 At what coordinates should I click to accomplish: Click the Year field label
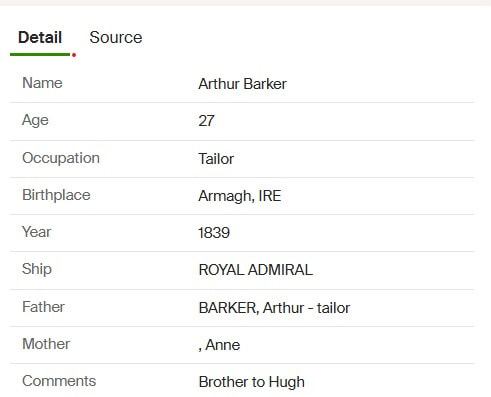[x=37, y=232]
